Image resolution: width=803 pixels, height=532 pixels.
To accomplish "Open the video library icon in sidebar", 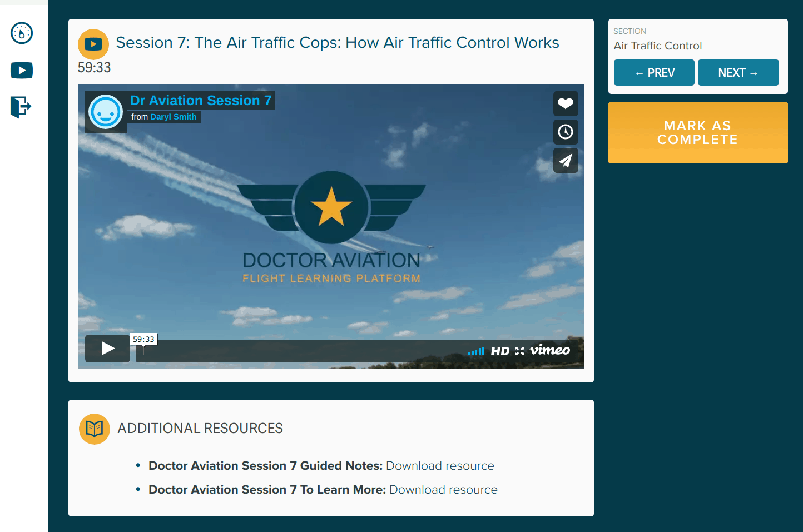I will click(22, 71).
